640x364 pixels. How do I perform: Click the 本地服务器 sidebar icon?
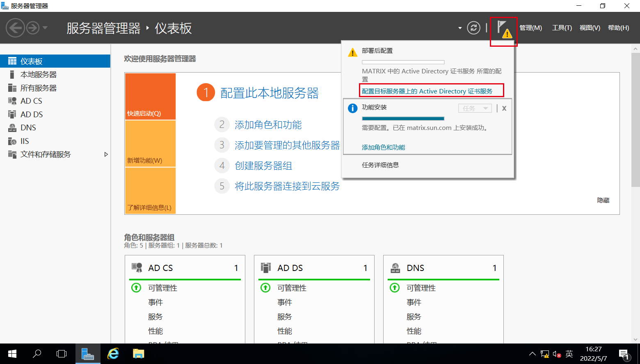click(x=12, y=75)
